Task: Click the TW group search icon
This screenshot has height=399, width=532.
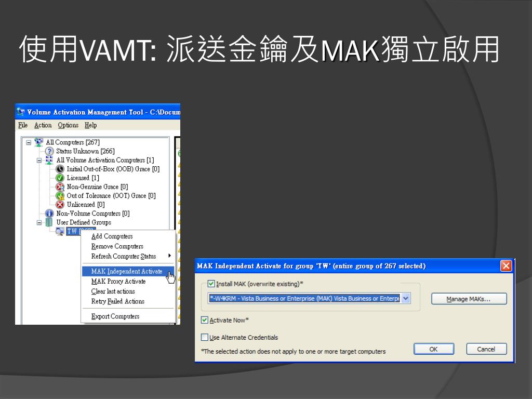Action: coord(60,231)
